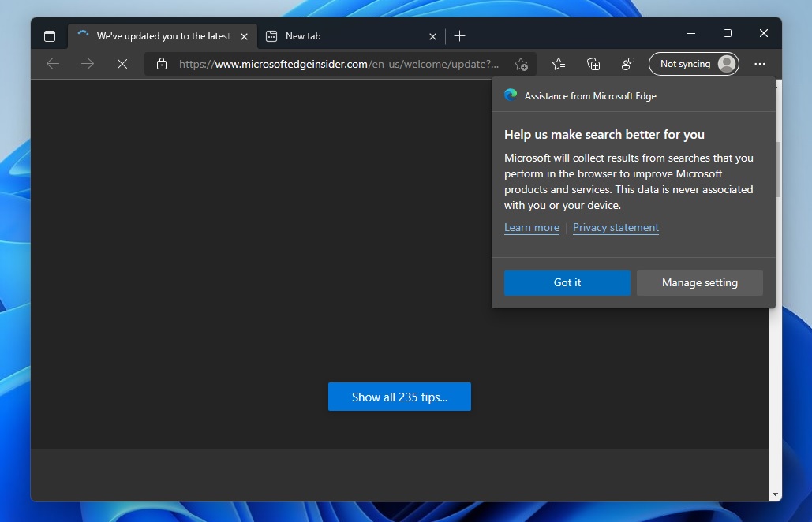Image resolution: width=812 pixels, height=522 pixels.
Task: Open the Collections icon
Action: pyautogui.click(x=593, y=64)
